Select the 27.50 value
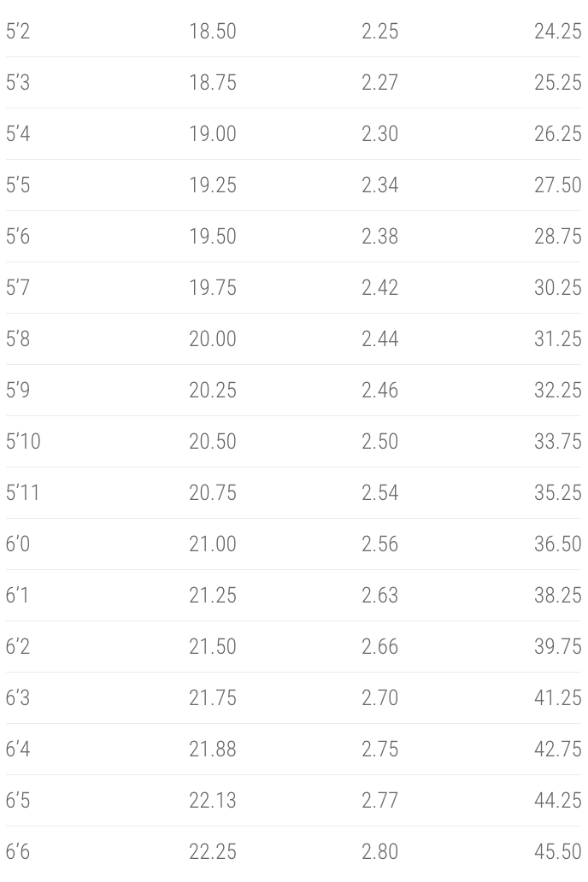 [557, 185]
